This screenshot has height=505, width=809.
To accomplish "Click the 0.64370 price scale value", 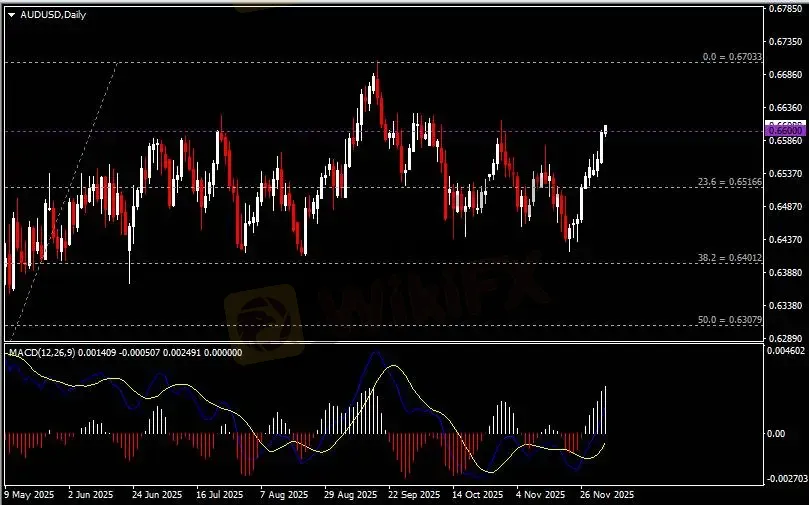I will tap(784, 239).
